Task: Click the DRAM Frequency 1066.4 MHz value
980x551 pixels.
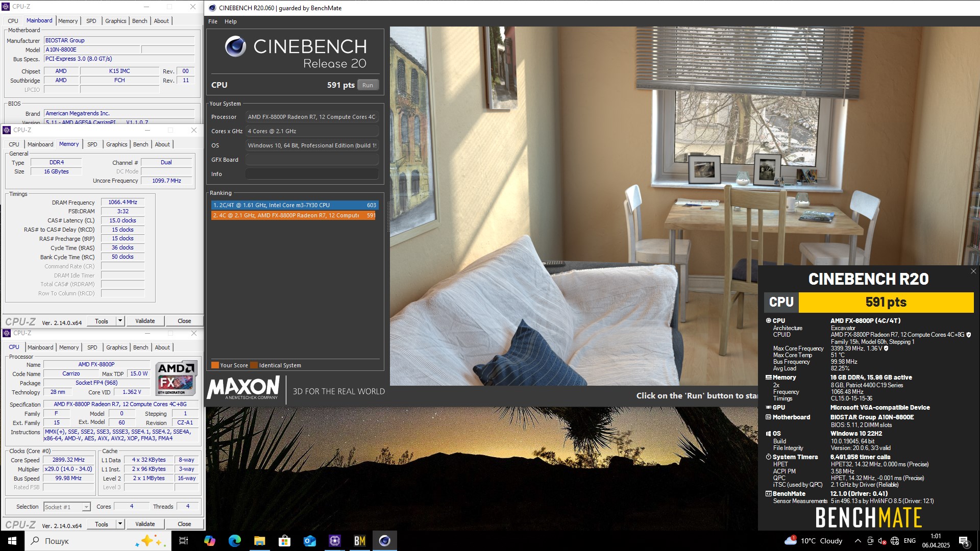Action: pos(122,202)
